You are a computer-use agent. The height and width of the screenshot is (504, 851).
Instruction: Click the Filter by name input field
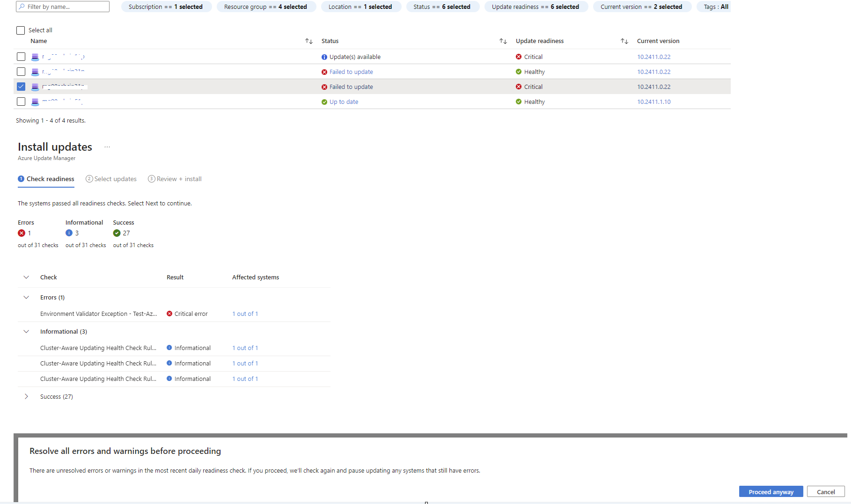(62, 7)
